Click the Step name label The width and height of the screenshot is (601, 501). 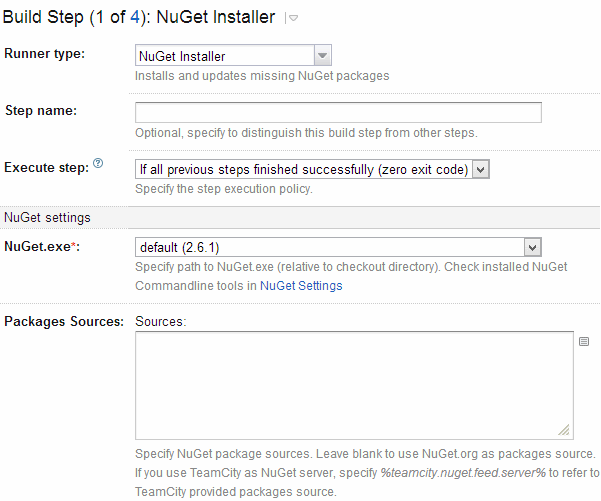(41, 111)
